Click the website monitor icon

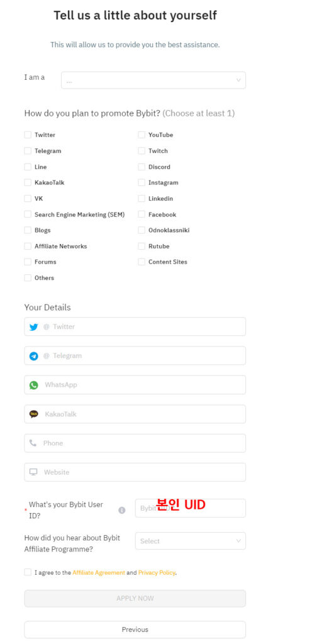click(33, 472)
